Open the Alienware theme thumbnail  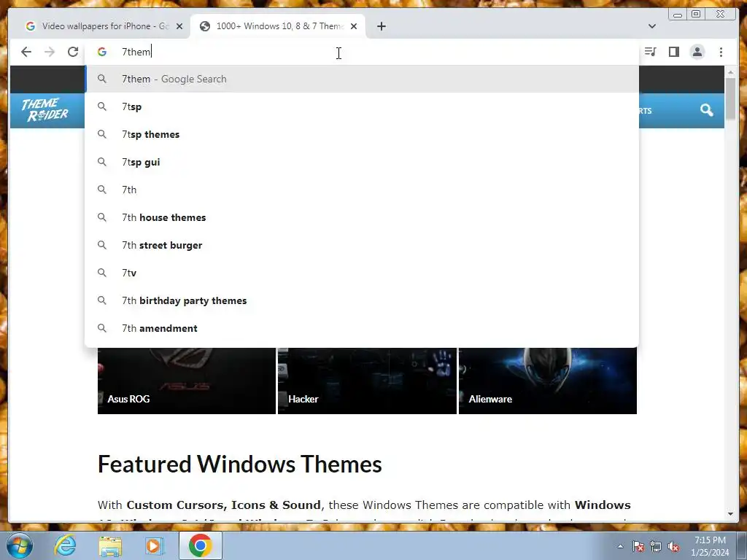click(547, 381)
